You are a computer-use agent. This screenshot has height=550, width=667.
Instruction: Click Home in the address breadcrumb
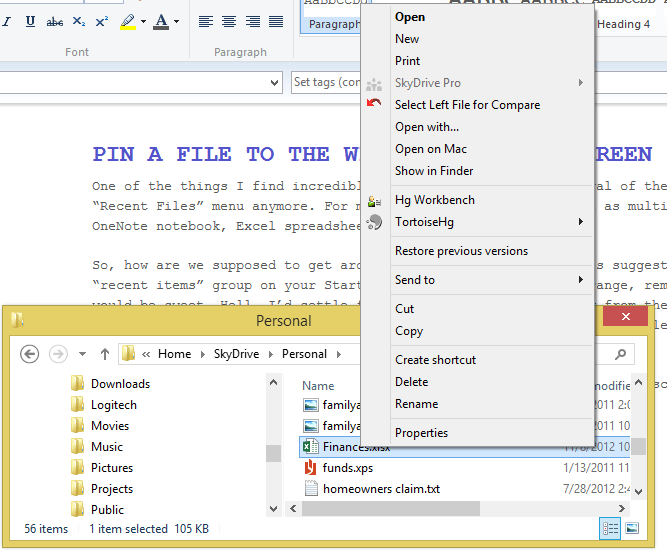click(174, 354)
